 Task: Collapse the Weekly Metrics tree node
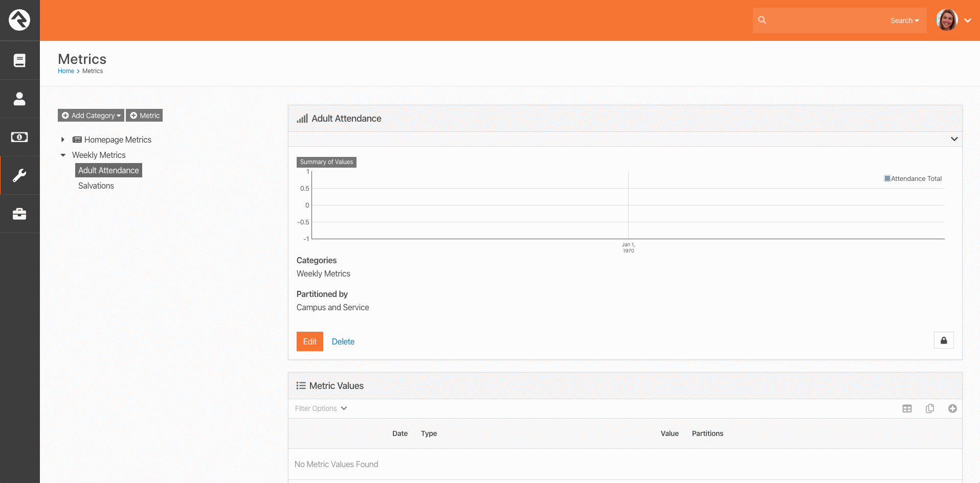pos(63,155)
